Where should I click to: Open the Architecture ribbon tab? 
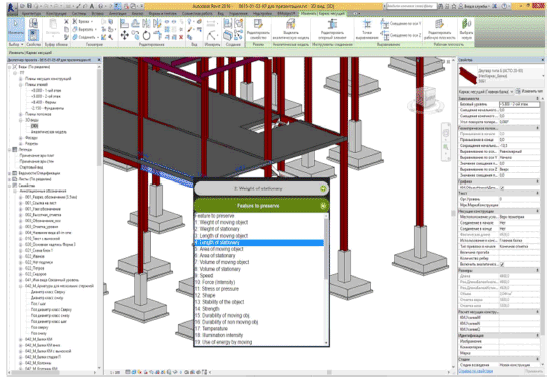click(31, 14)
